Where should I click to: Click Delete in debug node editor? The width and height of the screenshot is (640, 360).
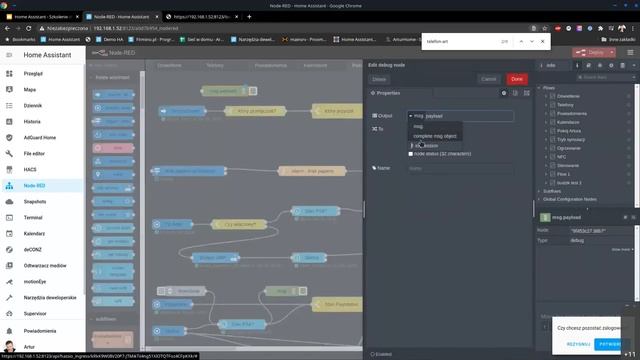pyautogui.click(x=379, y=79)
